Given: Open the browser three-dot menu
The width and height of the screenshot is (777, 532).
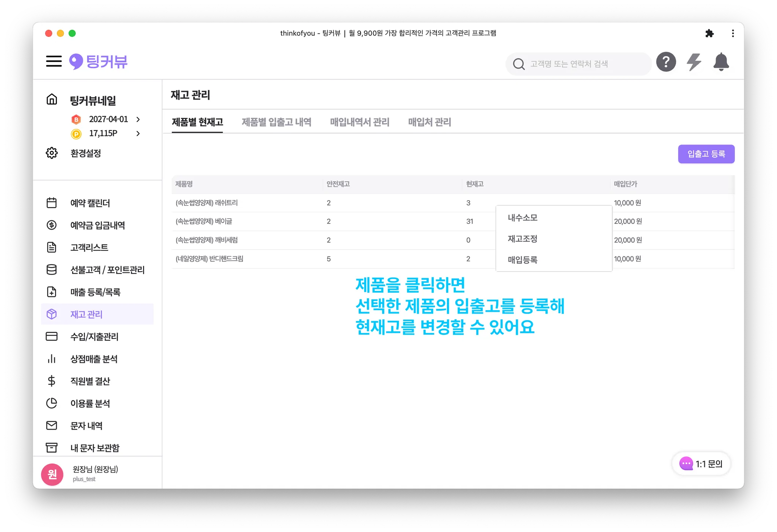Looking at the screenshot, I should tap(733, 33).
